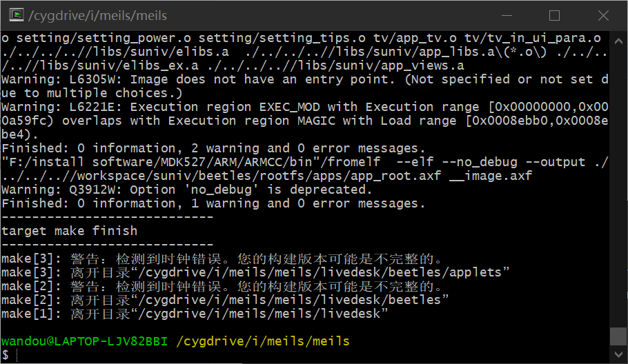This screenshot has height=364, width=628.
Task: Click the yellow /cygdrive/i/meils/meils path text
Action: click(263, 341)
